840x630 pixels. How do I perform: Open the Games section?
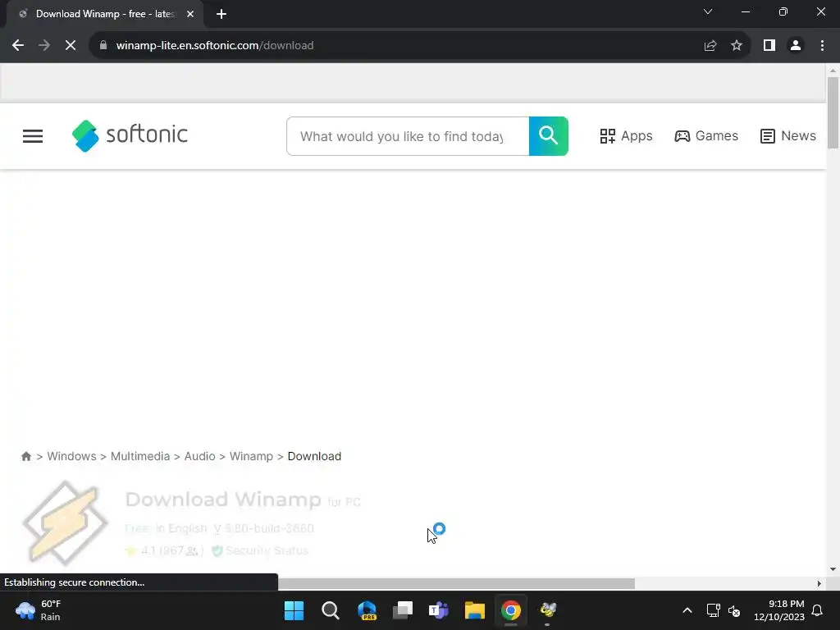pyautogui.click(x=706, y=136)
